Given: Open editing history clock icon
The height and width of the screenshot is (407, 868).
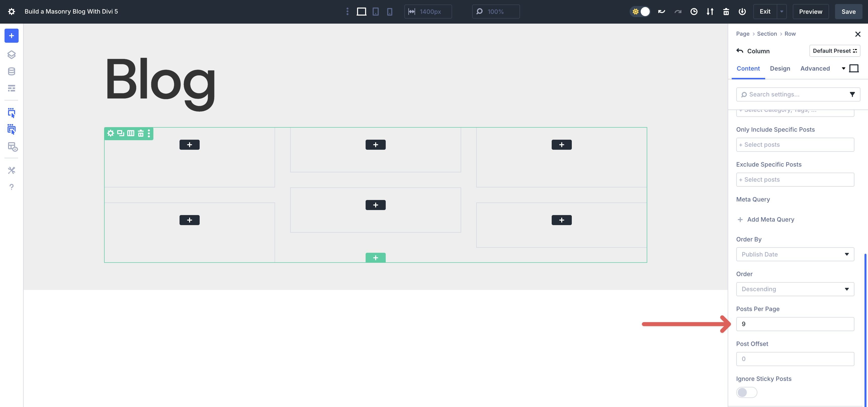Looking at the screenshot, I should (x=694, y=11).
